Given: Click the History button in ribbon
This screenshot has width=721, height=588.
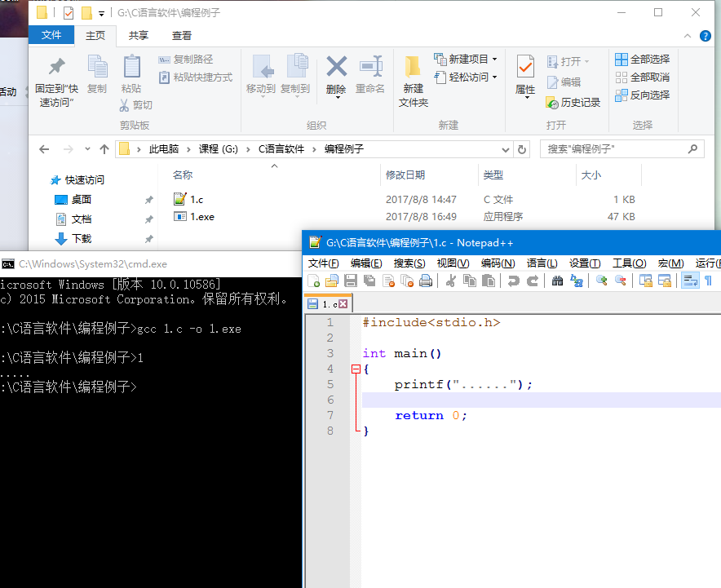Looking at the screenshot, I should (573, 102).
